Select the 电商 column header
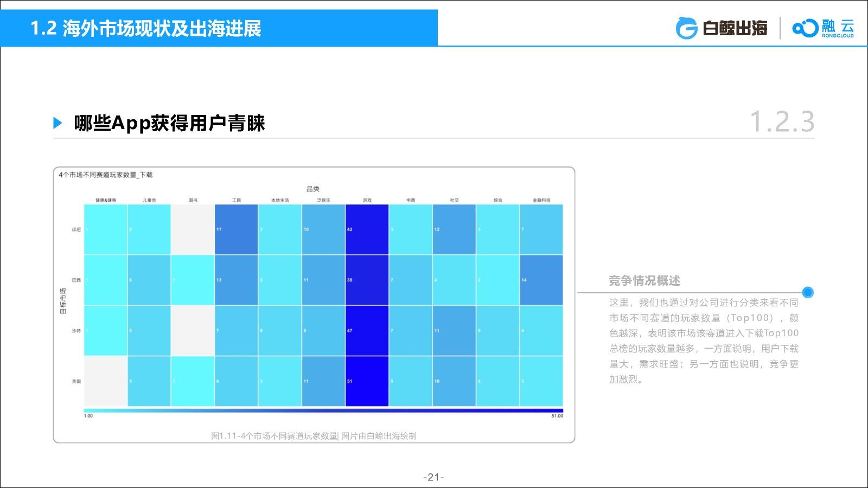The height and width of the screenshot is (488, 868). [411, 200]
